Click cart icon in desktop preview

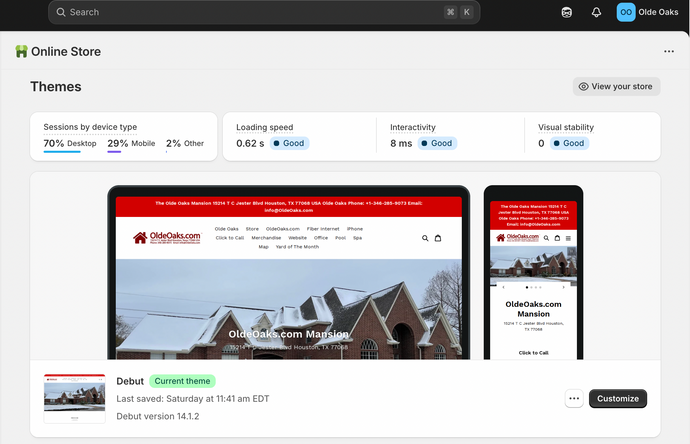tap(438, 238)
